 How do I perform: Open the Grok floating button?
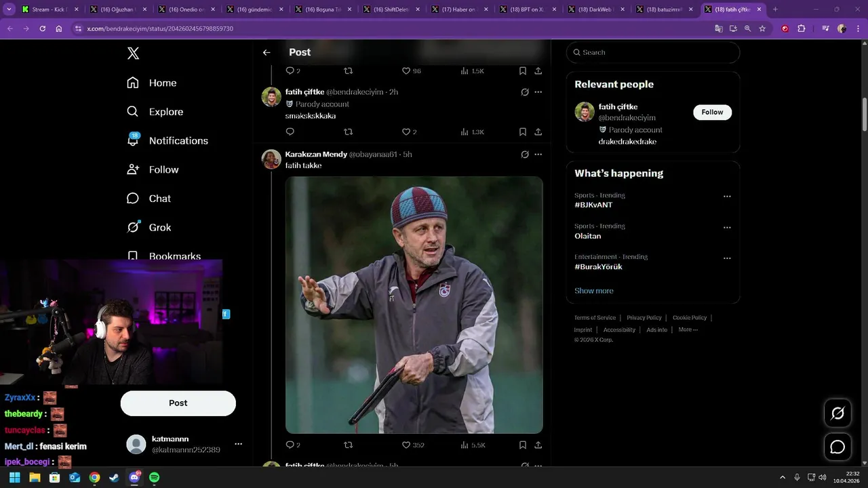pyautogui.click(x=837, y=413)
